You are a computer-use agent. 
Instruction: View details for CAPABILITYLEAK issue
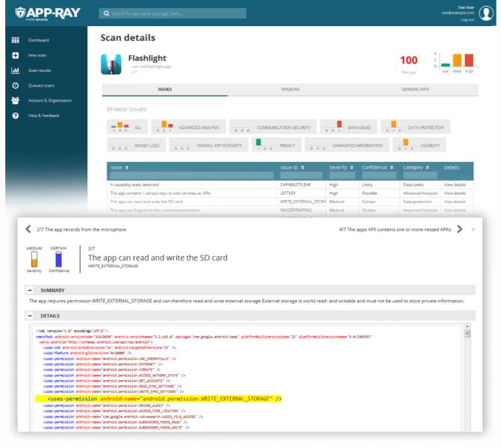[455, 184]
